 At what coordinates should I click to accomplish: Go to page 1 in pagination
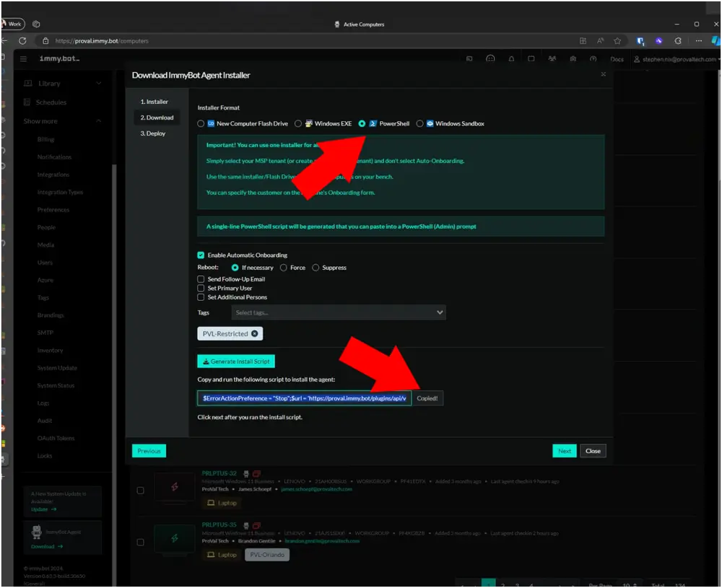point(489,584)
